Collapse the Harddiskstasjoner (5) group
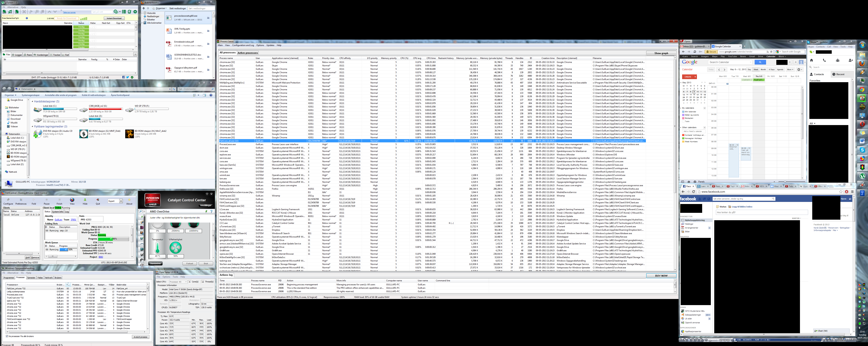This screenshot has width=868, height=346. (x=32, y=101)
